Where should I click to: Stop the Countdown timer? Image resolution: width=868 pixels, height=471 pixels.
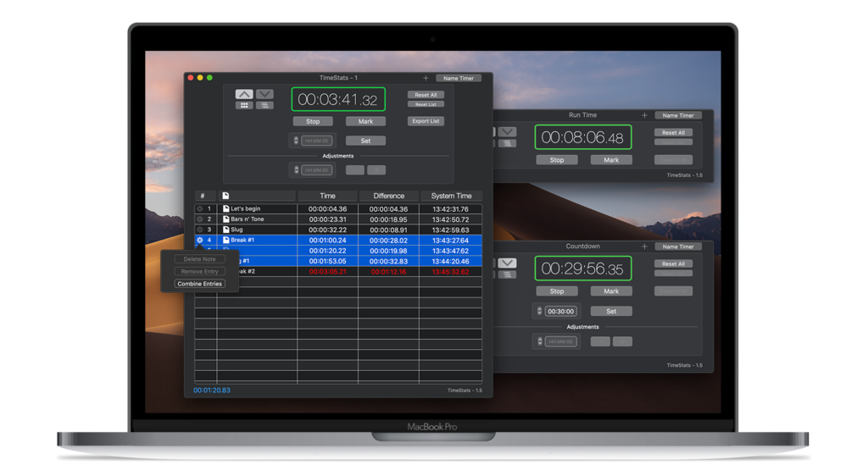coord(557,291)
